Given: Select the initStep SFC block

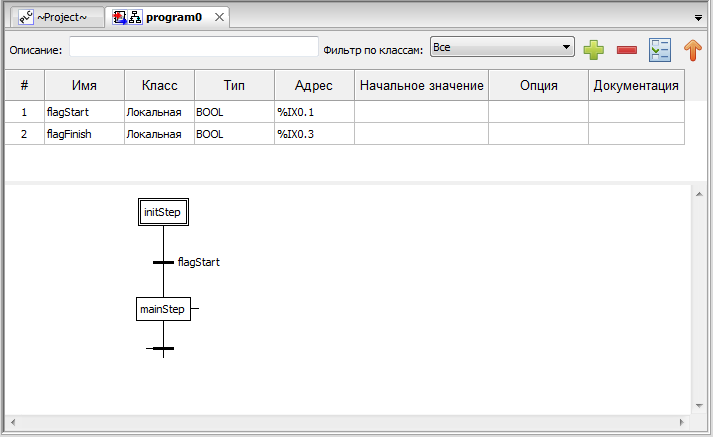Looking at the screenshot, I should coord(163,212).
